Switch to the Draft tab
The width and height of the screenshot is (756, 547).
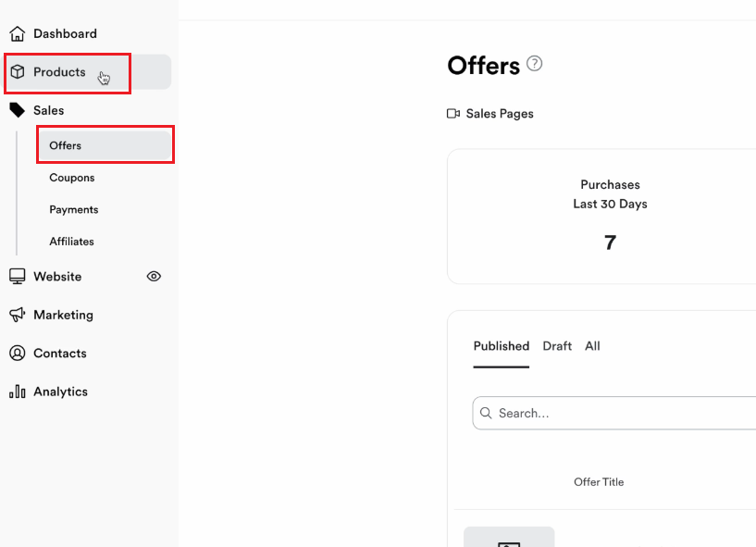point(557,346)
